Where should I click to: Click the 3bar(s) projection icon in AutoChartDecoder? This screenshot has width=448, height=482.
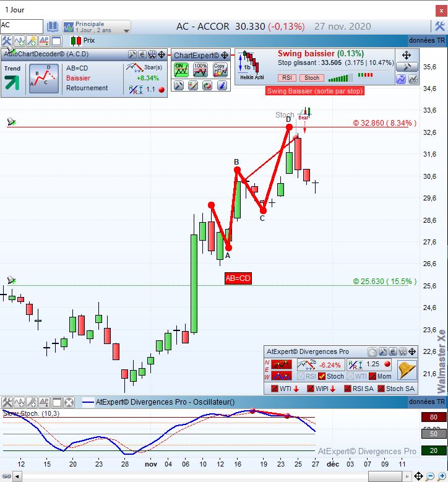(134, 67)
